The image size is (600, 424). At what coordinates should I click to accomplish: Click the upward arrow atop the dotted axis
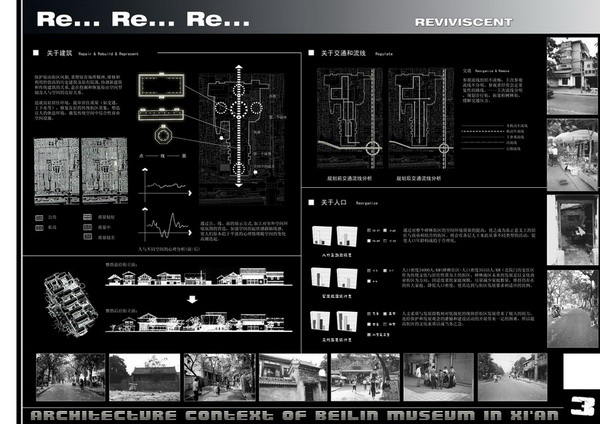pyautogui.click(x=239, y=67)
